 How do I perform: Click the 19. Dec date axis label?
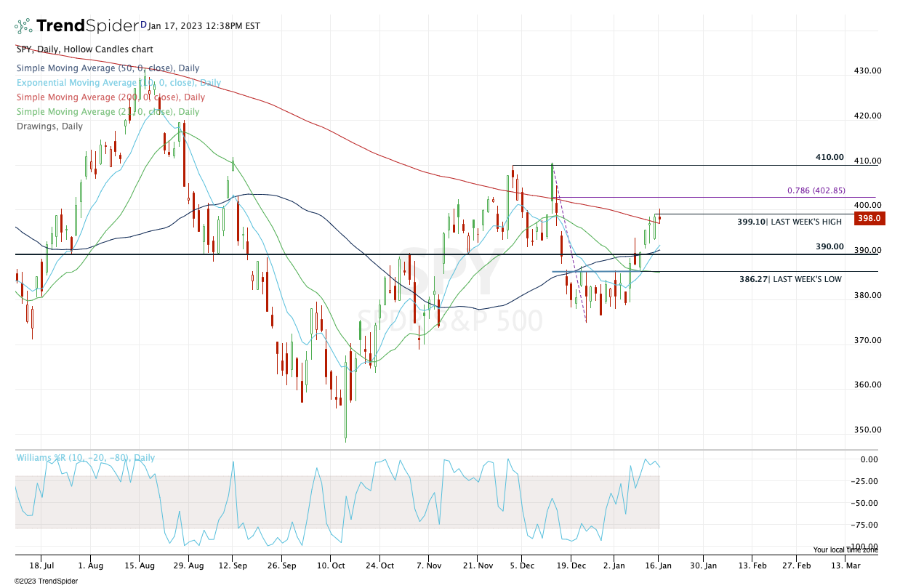[x=571, y=565]
